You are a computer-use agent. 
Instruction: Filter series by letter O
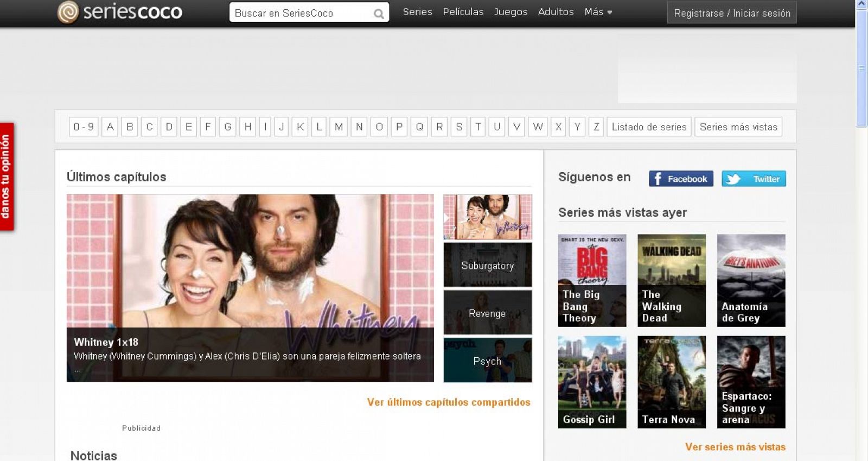click(379, 127)
